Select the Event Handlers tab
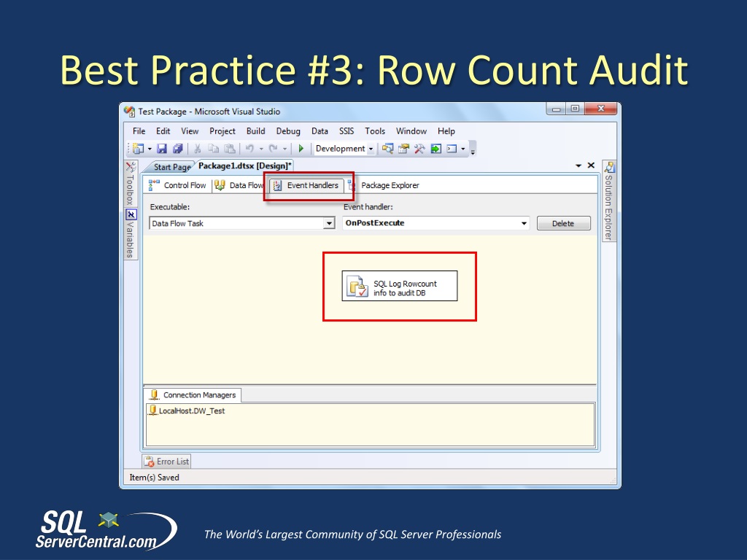747x560 pixels. [307, 185]
